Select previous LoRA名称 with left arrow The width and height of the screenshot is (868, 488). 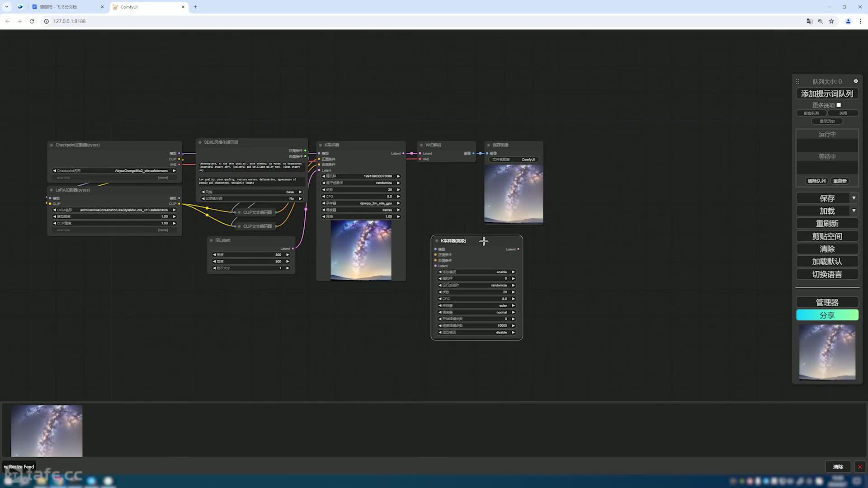pyautogui.click(x=54, y=210)
